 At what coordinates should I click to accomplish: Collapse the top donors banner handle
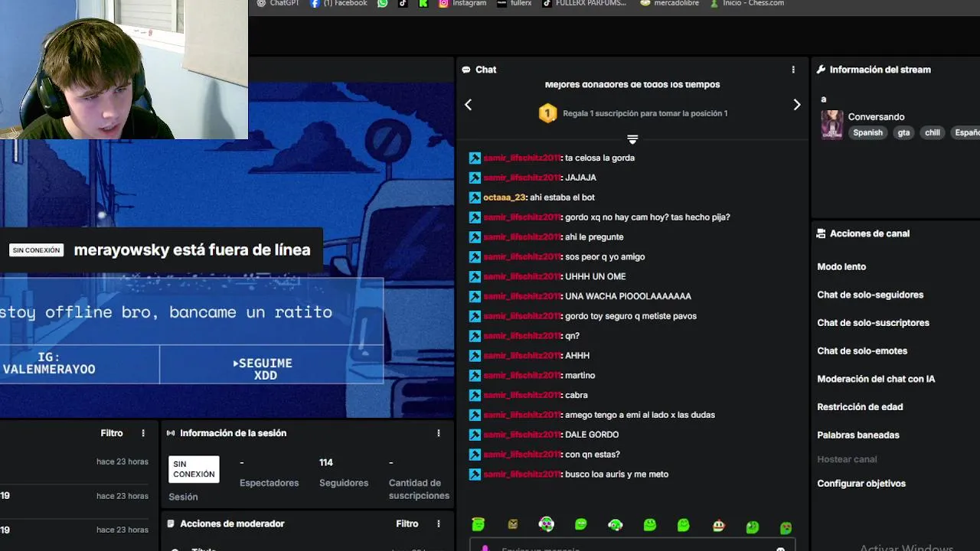632,139
